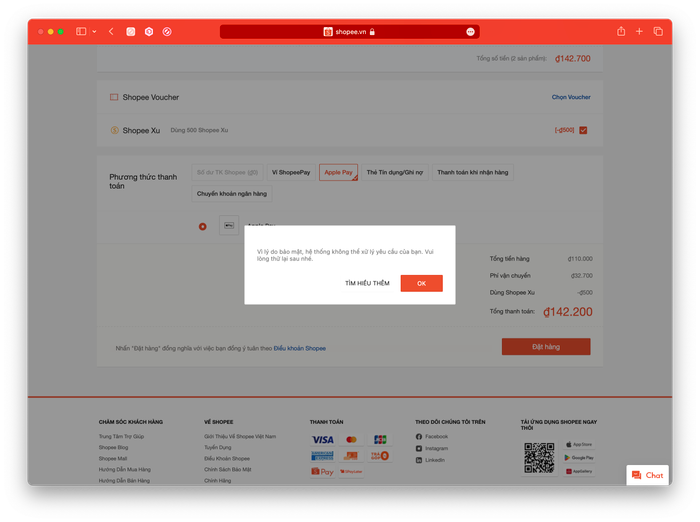
Task: Click the Chọn Voucher link
Action: [571, 97]
